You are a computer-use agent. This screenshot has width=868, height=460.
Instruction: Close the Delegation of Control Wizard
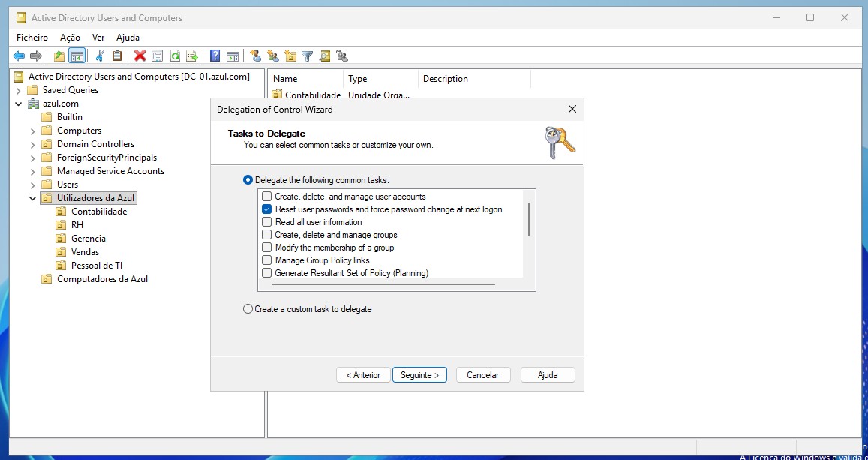[x=572, y=109]
